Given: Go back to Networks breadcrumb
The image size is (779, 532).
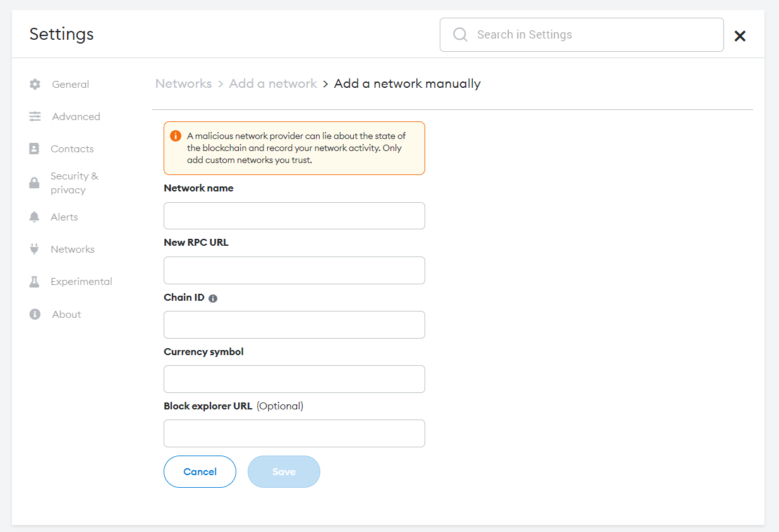Looking at the screenshot, I should 183,83.
